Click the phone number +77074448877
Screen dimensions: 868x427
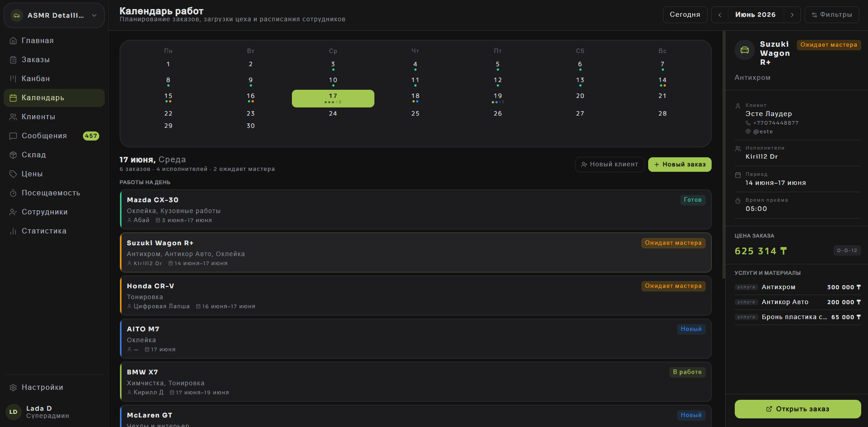[x=776, y=123]
